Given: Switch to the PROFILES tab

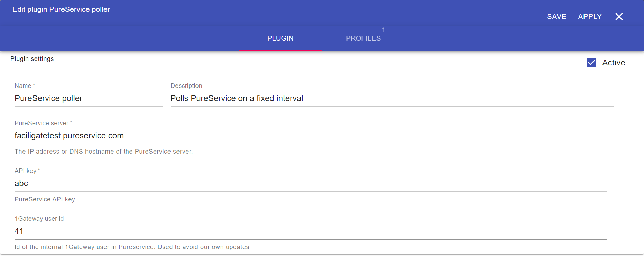Looking at the screenshot, I should pyautogui.click(x=363, y=38).
